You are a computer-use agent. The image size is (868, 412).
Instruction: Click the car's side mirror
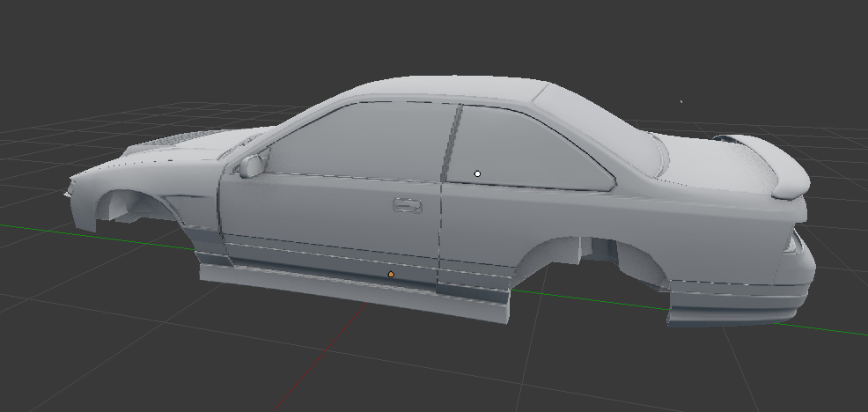(251, 166)
